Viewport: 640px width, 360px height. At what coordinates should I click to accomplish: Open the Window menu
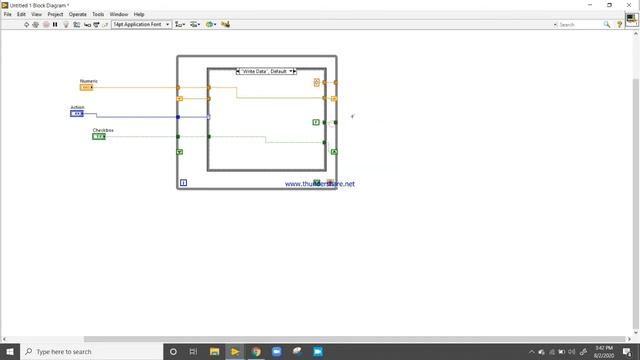pyautogui.click(x=119, y=14)
